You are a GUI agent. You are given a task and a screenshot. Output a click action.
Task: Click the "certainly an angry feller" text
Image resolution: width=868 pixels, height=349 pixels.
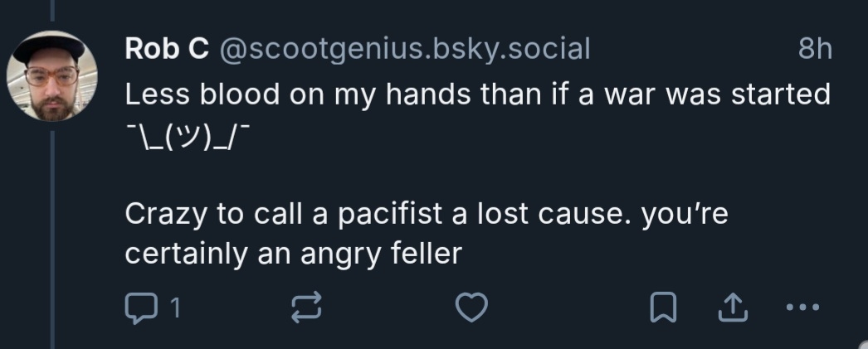point(292,253)
